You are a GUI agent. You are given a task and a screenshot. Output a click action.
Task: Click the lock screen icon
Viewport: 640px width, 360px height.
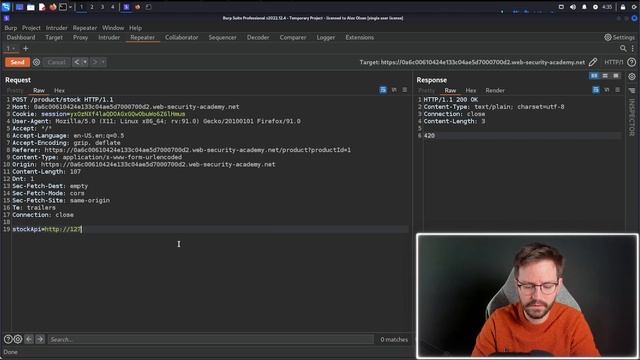click(623, 7)
